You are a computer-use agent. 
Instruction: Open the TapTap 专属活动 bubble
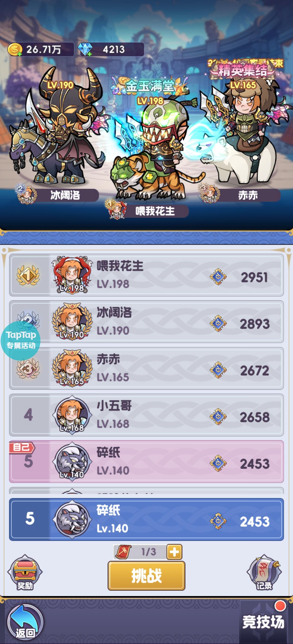click(x=21, y=341)
